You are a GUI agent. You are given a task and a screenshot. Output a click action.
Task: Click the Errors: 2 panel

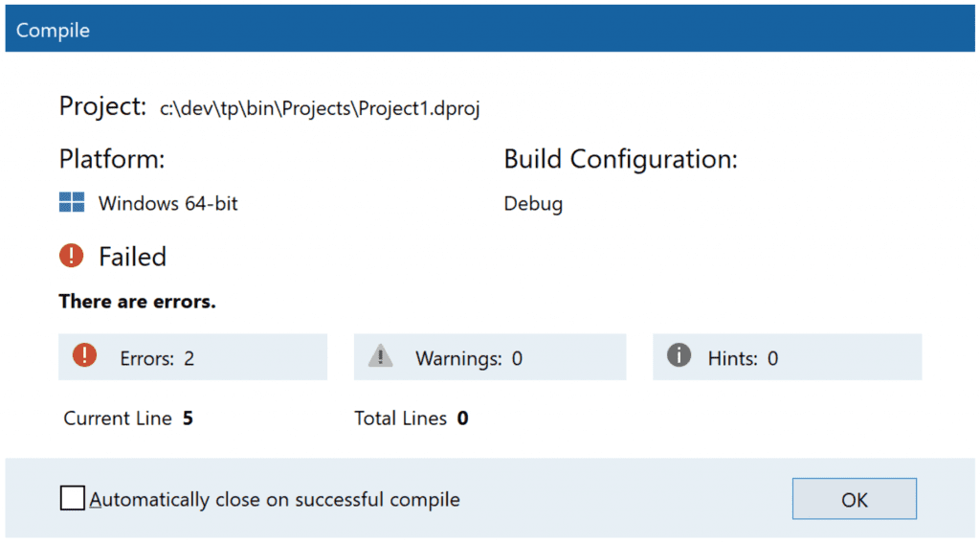click(x=192, y=356)
